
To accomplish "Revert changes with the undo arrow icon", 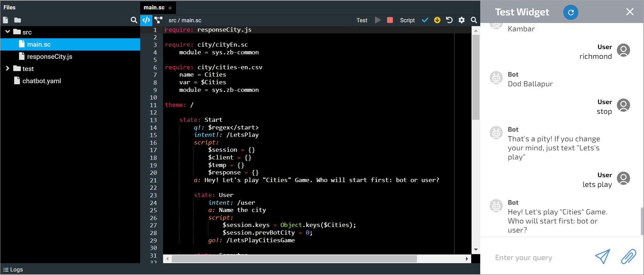I will coord(449,20).
